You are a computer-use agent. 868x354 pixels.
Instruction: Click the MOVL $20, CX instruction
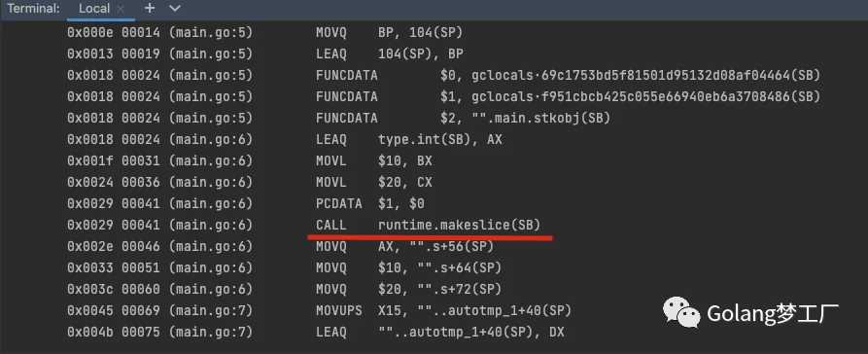click(x=373, y=182)
